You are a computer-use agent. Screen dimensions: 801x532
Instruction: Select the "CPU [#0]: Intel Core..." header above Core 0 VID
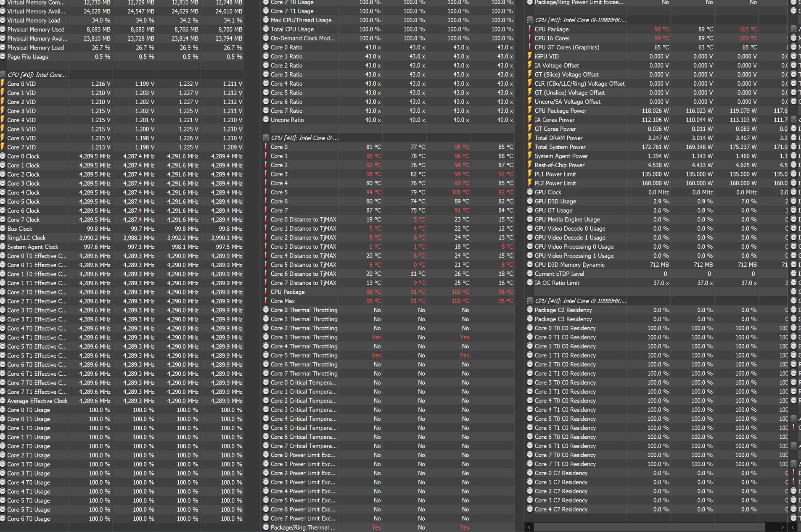pyautogui.click(x=37, y=75)
